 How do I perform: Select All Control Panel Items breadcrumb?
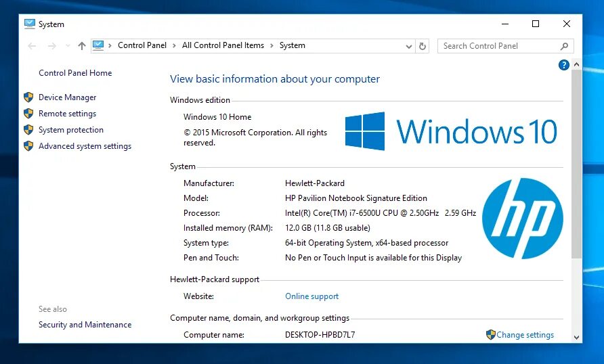click(x=223, y=45)
